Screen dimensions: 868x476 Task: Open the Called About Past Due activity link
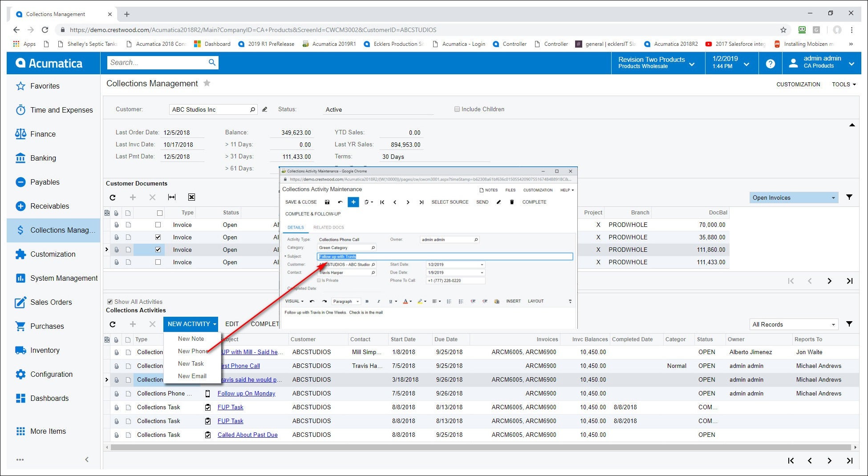pyautogui.click(x=247, y=435)
